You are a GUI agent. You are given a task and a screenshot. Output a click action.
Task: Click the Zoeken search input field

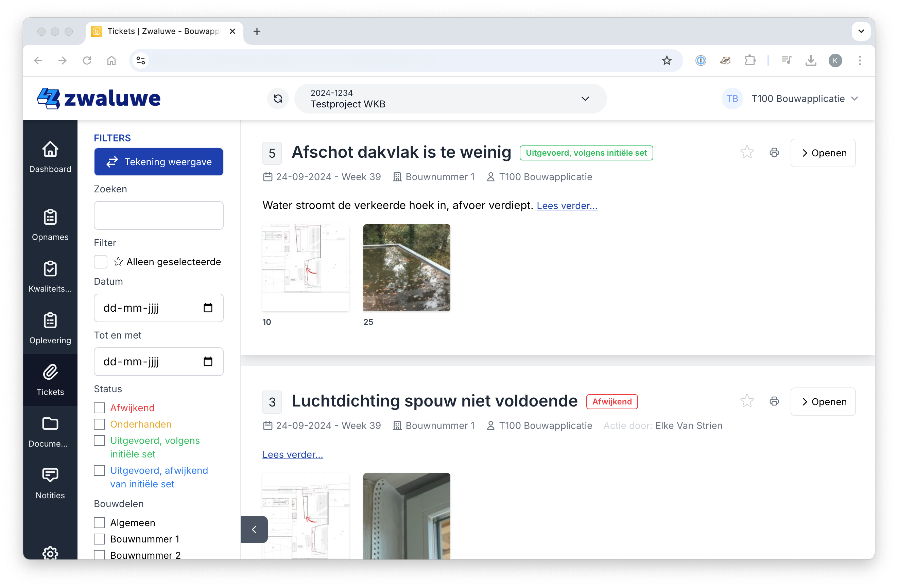click(x=158, y=215)
